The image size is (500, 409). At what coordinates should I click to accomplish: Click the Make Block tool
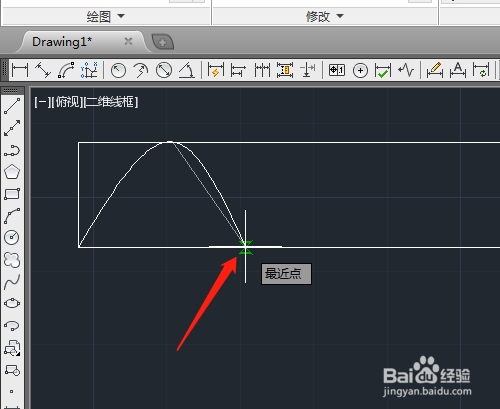(x=12, y=370)
